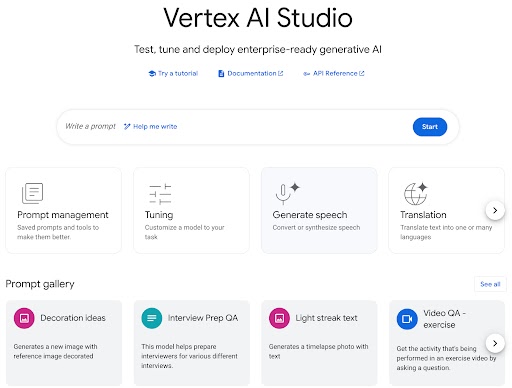The width and height of the screenshot is (512, 388).
Task: Open the Prompt management card title
Action: pos(63,215)
